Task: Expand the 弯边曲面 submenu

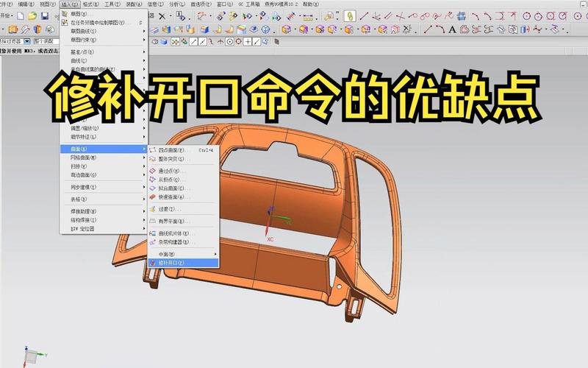Action: (104, 175)
